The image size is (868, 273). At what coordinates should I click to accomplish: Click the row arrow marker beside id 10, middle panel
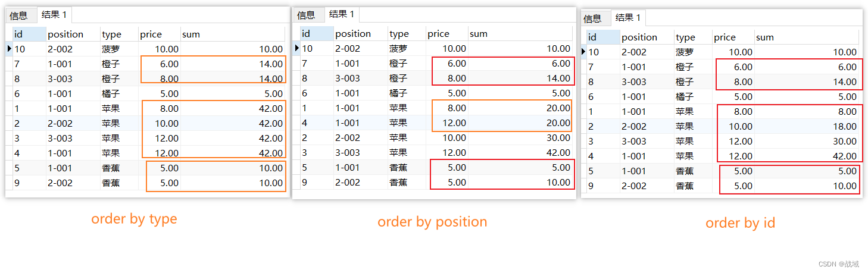(296, 48)
